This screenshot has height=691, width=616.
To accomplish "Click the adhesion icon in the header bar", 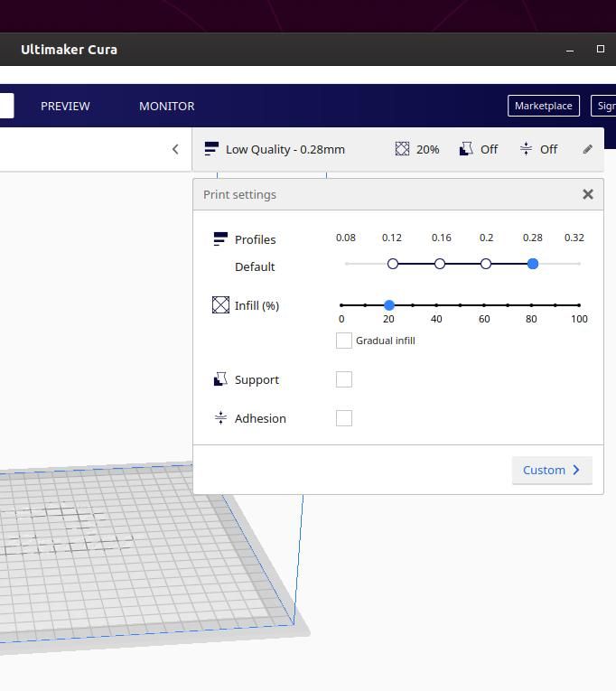I will pos(526,148).
